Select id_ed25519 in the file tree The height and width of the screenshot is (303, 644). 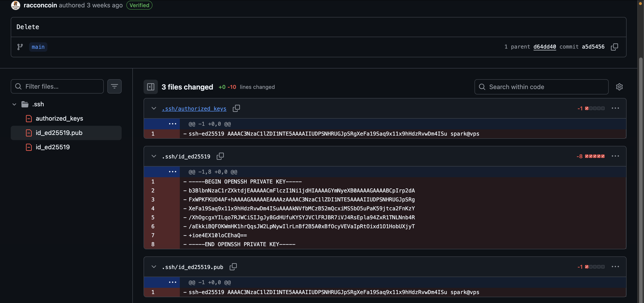(53, 147)
